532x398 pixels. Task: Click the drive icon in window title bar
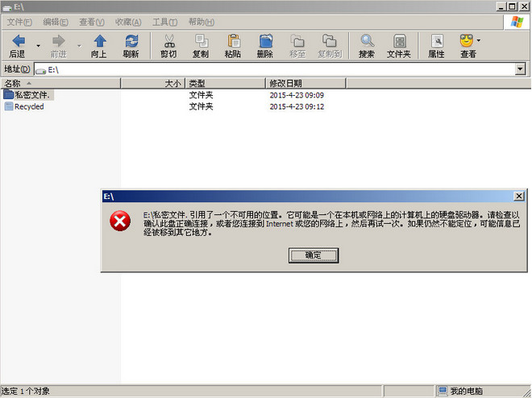[7, 7]
